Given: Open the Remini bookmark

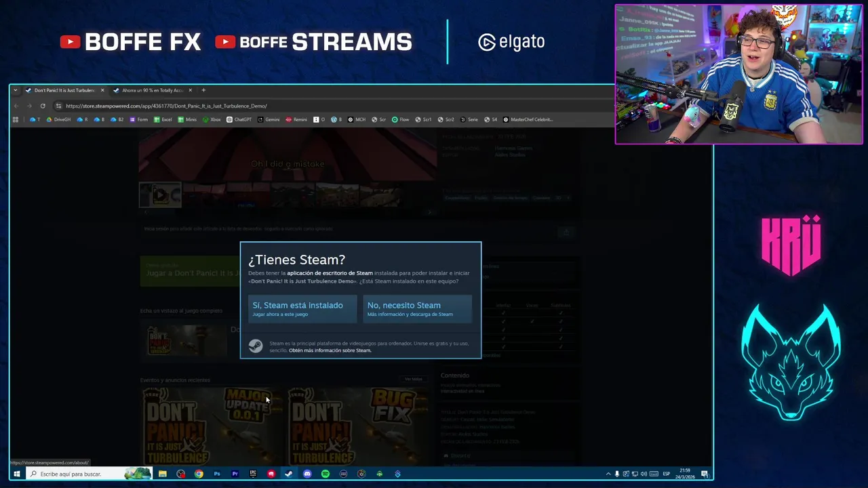Looking at the screenshot, I should point(296,119).
